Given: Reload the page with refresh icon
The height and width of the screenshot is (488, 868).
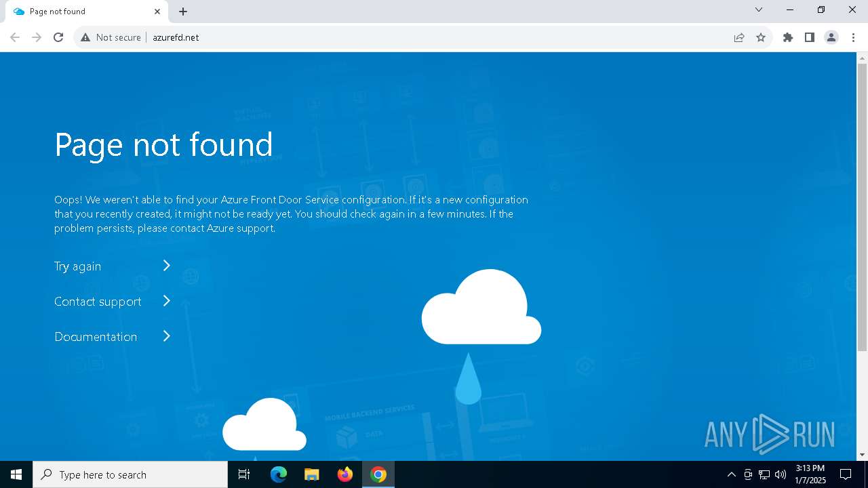Looking at the screenshot, I should coord(58,37).
